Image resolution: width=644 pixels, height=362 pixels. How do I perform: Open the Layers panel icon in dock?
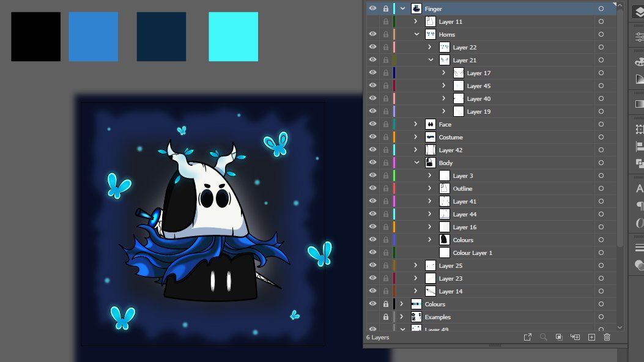[x=639, y=12]
